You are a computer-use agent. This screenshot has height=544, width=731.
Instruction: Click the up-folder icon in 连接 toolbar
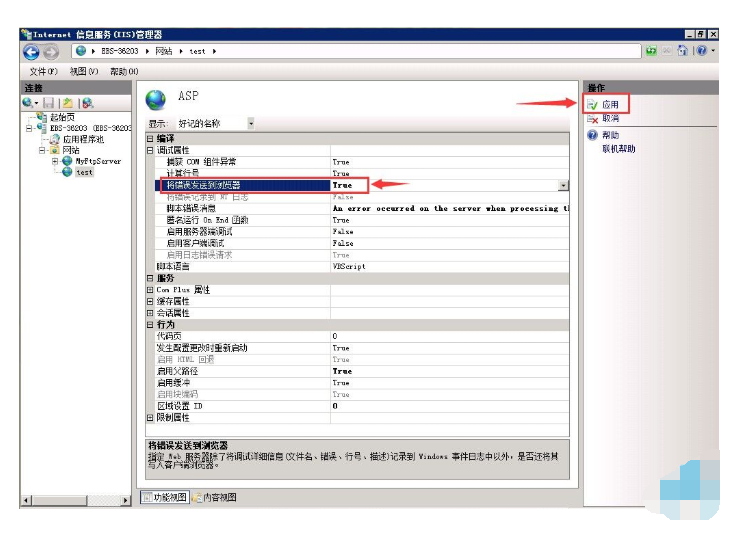point(68,103)
